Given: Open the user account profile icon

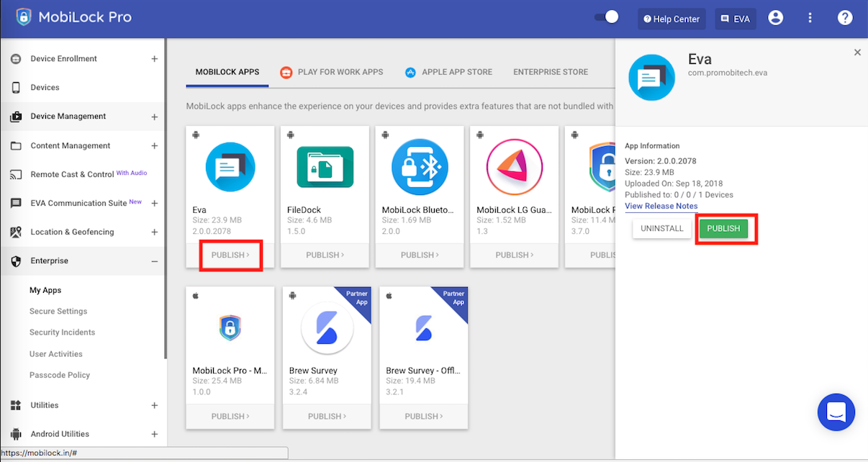Looking at the screenshot, I should [x=776, y=18].
